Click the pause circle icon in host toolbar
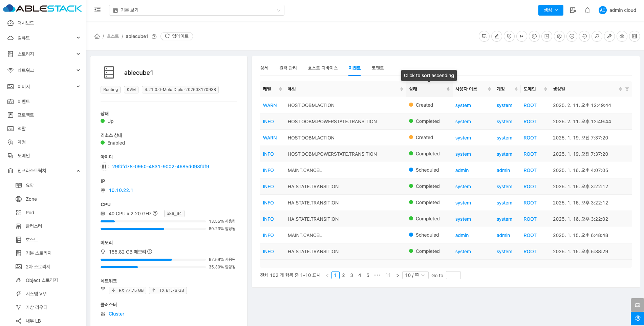 (534, 36)
